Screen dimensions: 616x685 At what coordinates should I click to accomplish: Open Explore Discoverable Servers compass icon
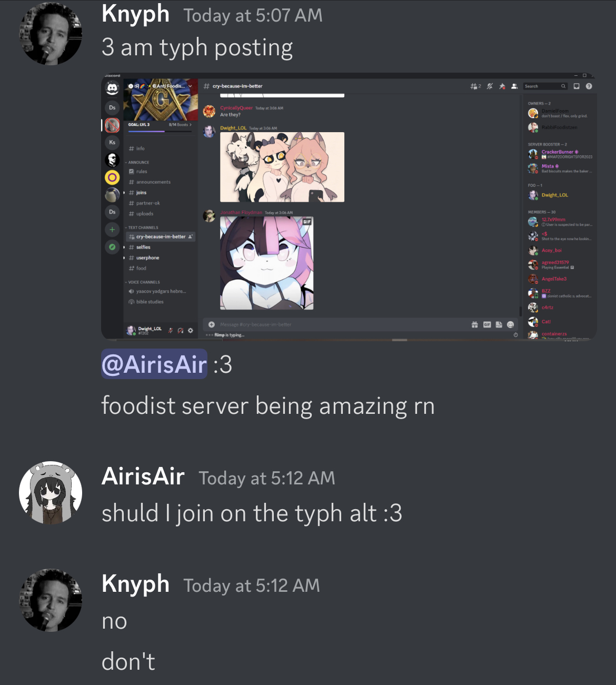(112, 247)
